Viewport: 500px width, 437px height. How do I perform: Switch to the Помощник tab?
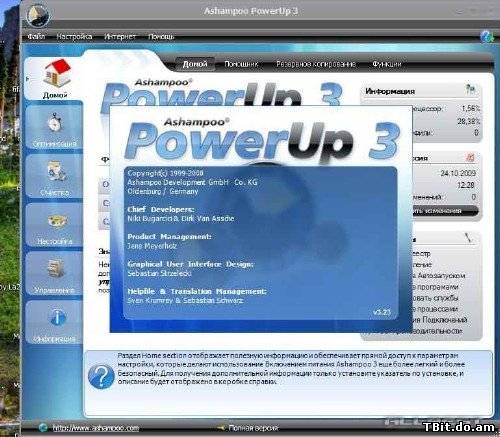[241, 64]
